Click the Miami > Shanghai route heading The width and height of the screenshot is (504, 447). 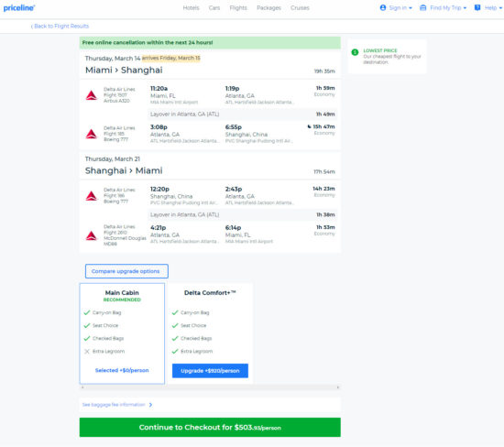click(124, 70)
